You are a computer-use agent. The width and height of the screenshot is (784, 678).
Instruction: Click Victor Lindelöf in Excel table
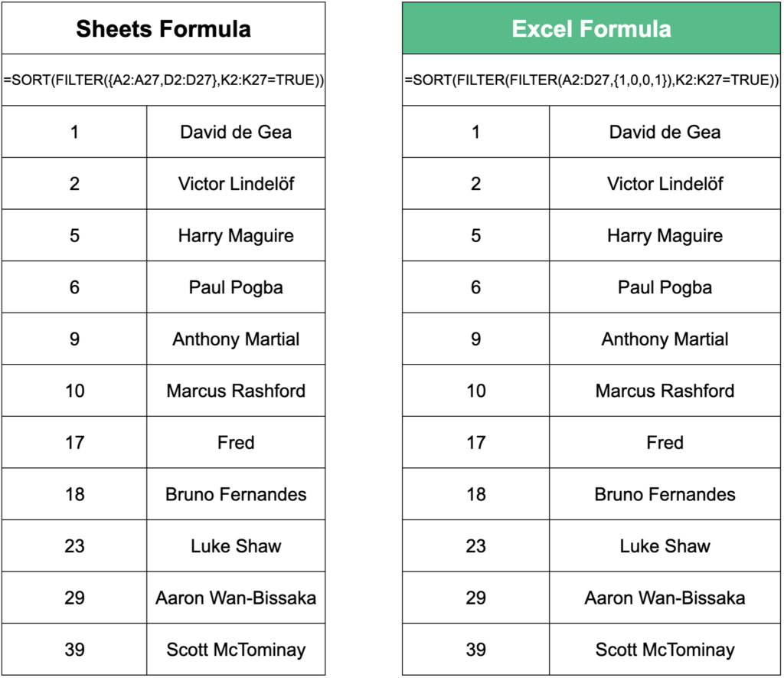click(x=665, y=184)
